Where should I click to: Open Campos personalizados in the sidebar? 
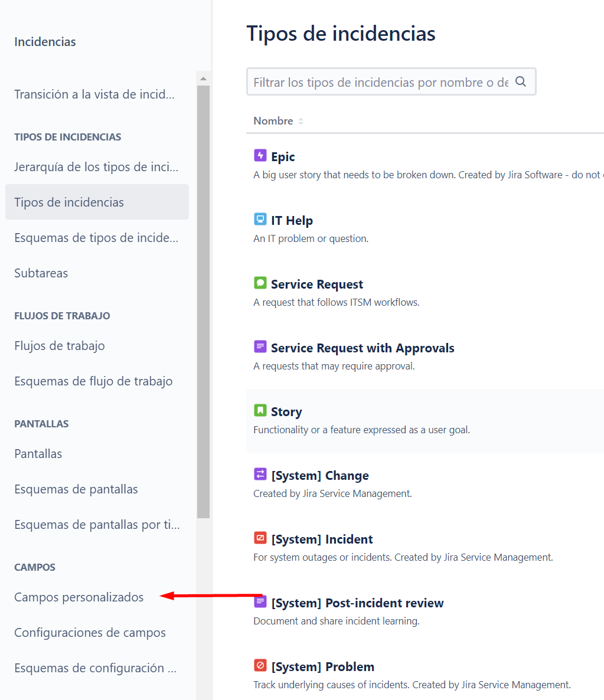[x=79, y=597]
